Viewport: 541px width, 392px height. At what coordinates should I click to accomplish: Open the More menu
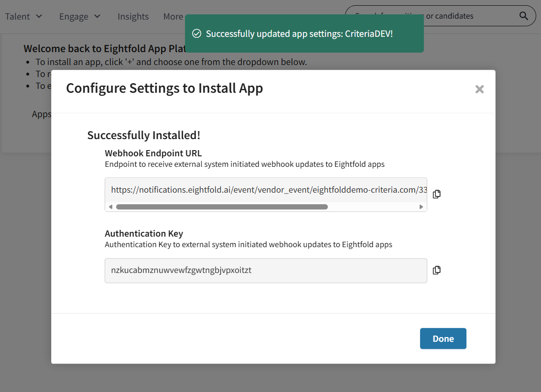click(x=173, y=16)
